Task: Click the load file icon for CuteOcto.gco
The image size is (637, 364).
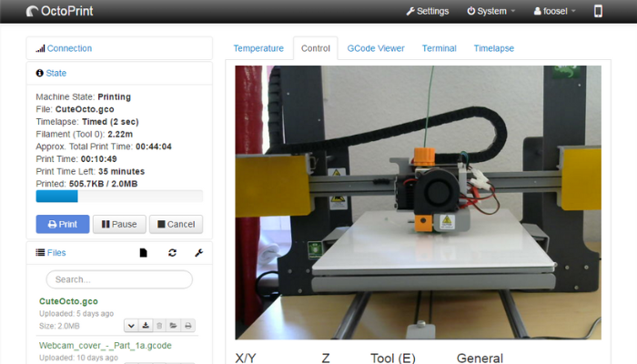Action: (x=174, y=325)
